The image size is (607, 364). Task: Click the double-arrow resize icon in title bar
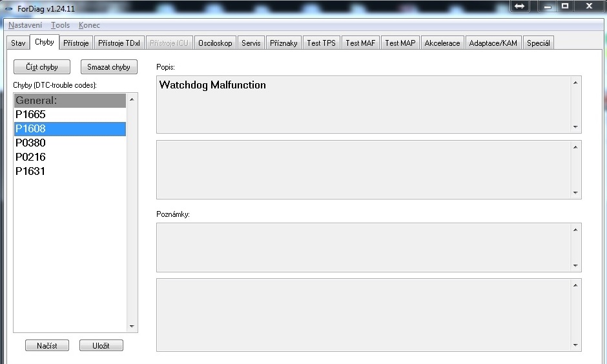[x=520, y=6]
